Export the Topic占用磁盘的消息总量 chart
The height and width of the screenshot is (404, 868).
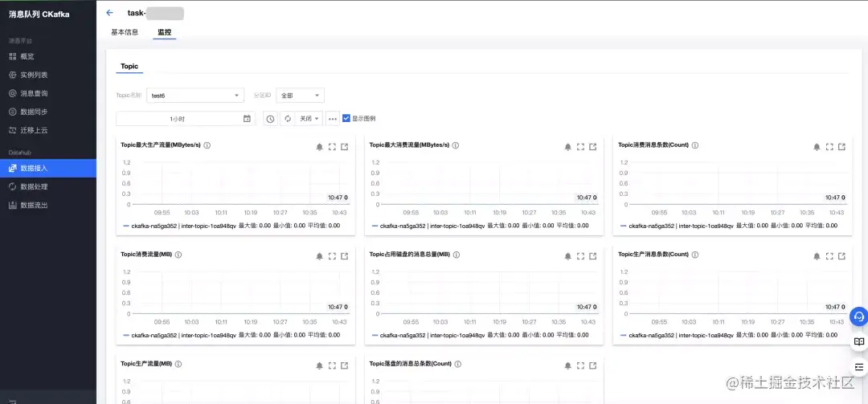593,256
